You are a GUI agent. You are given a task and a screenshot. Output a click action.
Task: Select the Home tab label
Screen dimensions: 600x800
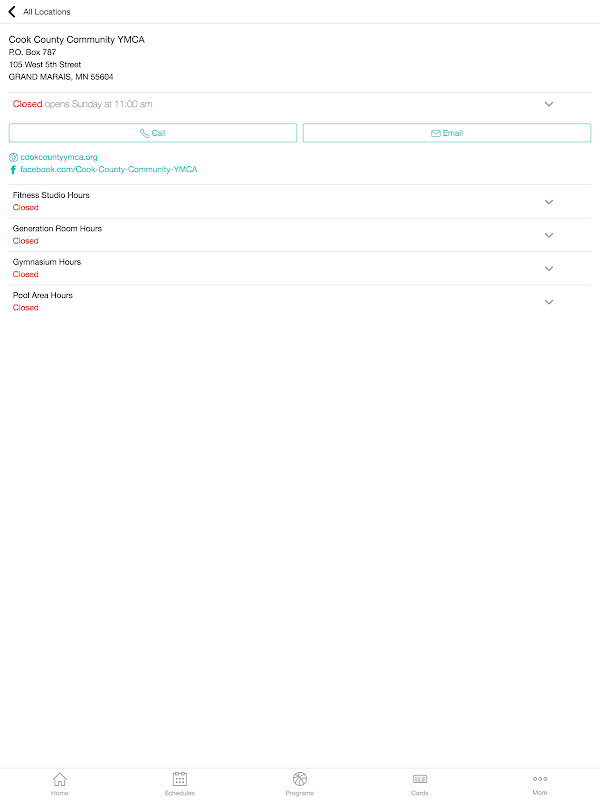(x=60, y=793)
